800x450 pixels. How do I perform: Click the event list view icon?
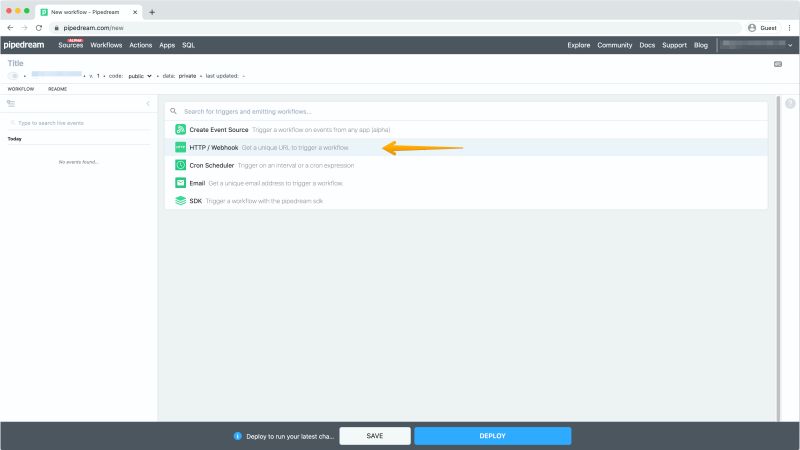pos(11,104)
